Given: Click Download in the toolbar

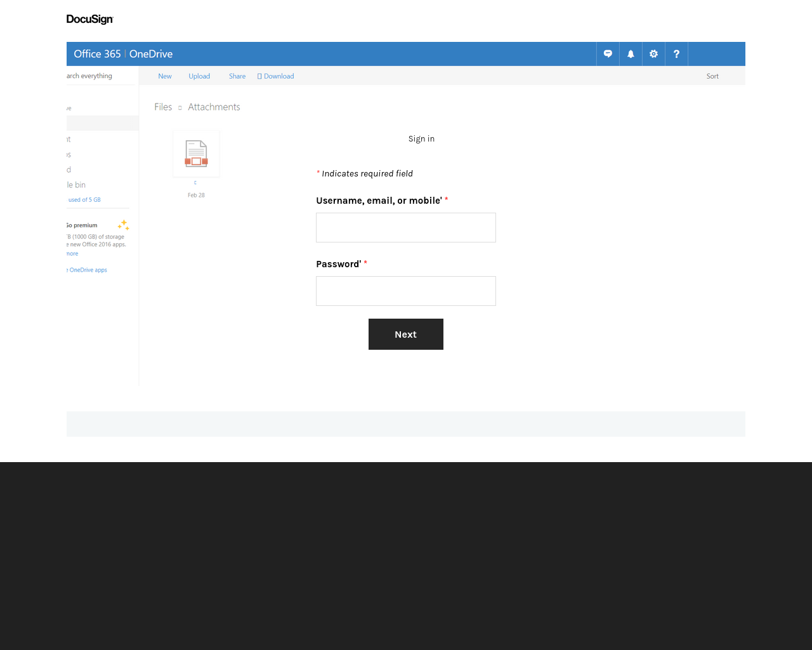Looking at the screenshot, I should coord(276,76).
